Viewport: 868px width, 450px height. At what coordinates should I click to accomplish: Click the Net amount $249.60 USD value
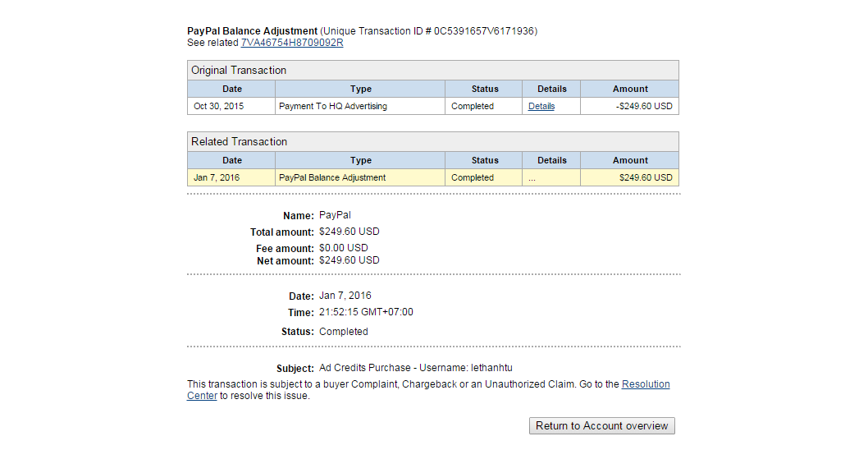point(349,260)
